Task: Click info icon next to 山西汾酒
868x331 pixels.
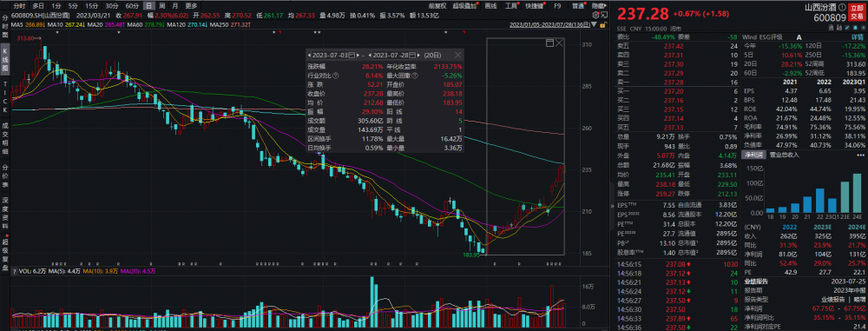Action: tap(841, 8)
